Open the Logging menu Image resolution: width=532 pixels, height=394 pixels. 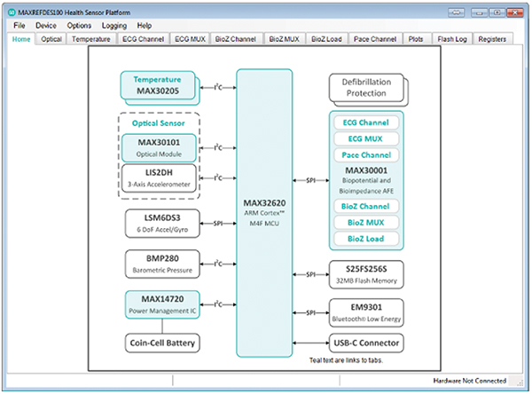(x=114, y=26)
